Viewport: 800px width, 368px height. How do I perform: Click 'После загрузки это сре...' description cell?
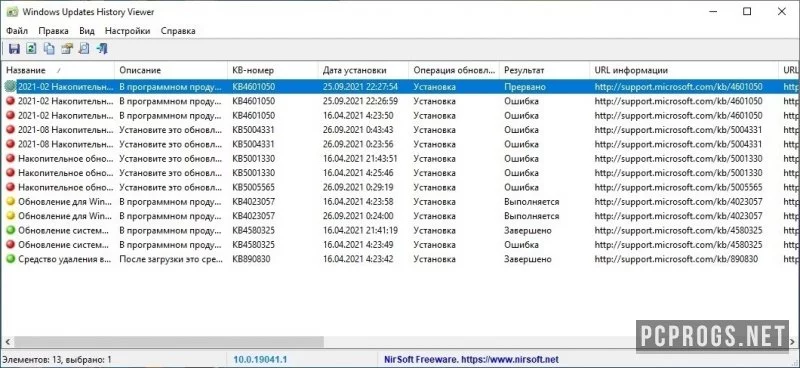(x=171, y=259)
